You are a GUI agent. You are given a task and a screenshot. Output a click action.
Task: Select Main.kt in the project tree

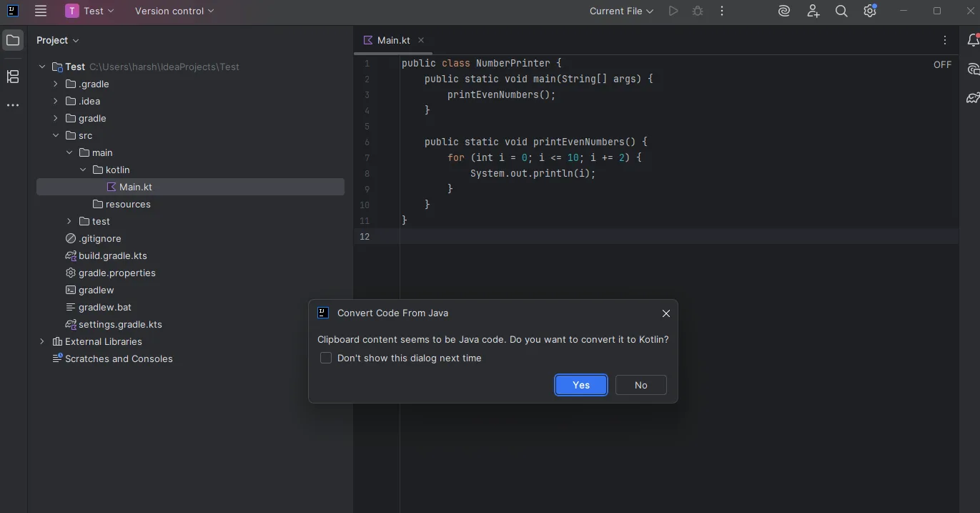click(x=190, y=187)
